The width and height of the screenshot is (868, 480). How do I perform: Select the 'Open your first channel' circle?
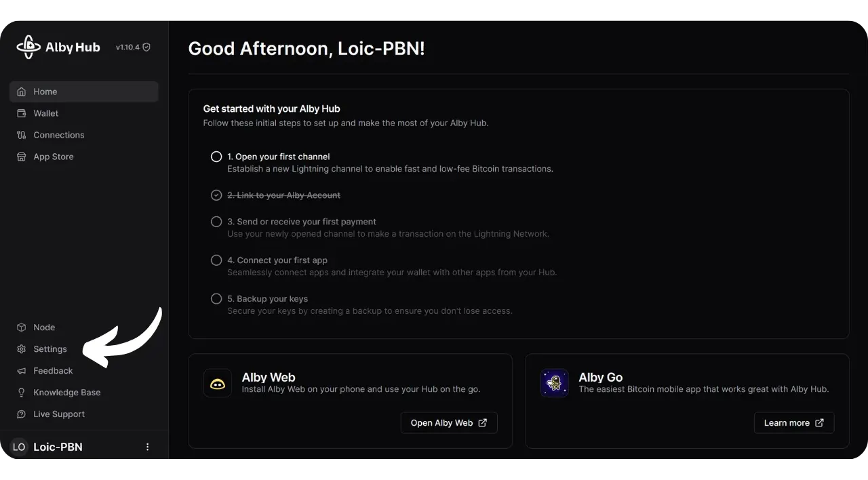tap(216, 157)
